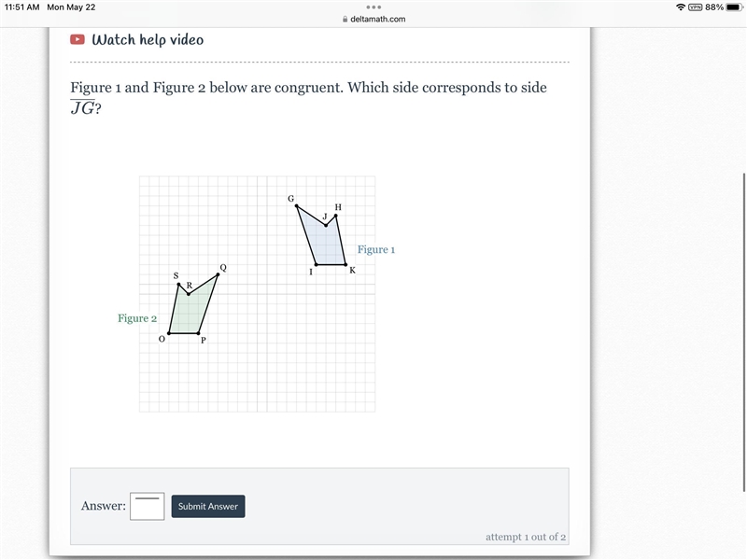Click vertex K on Figure 1
Image resolution: width=747 pixels, height=560 pixels.
pyautogui.click(x=345, y=264)
